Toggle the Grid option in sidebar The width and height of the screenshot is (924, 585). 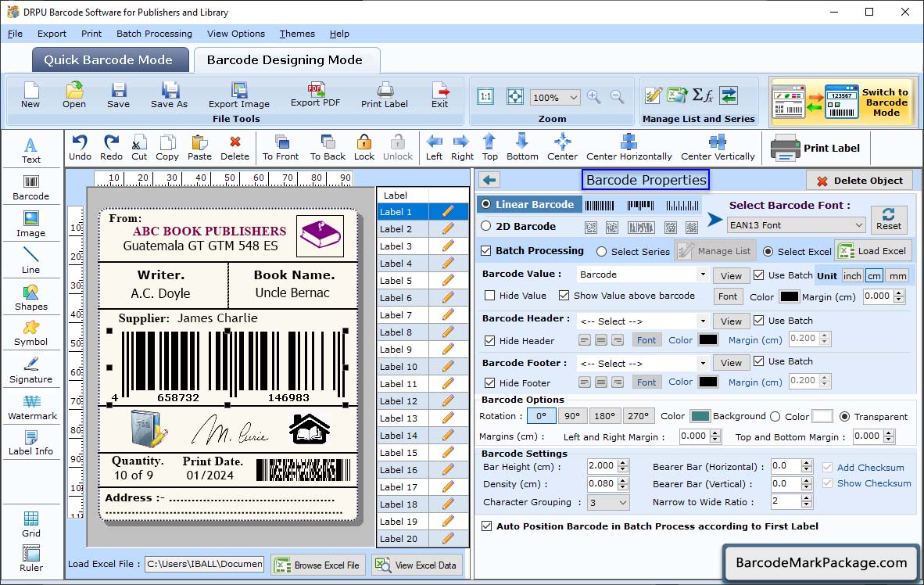tap(30, 524)
